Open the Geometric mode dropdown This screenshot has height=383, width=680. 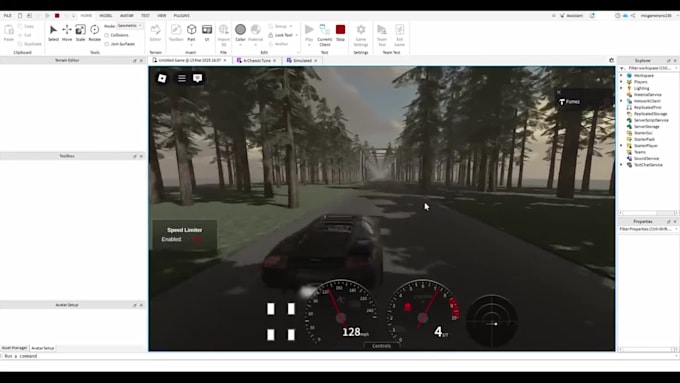pos(129,26)
